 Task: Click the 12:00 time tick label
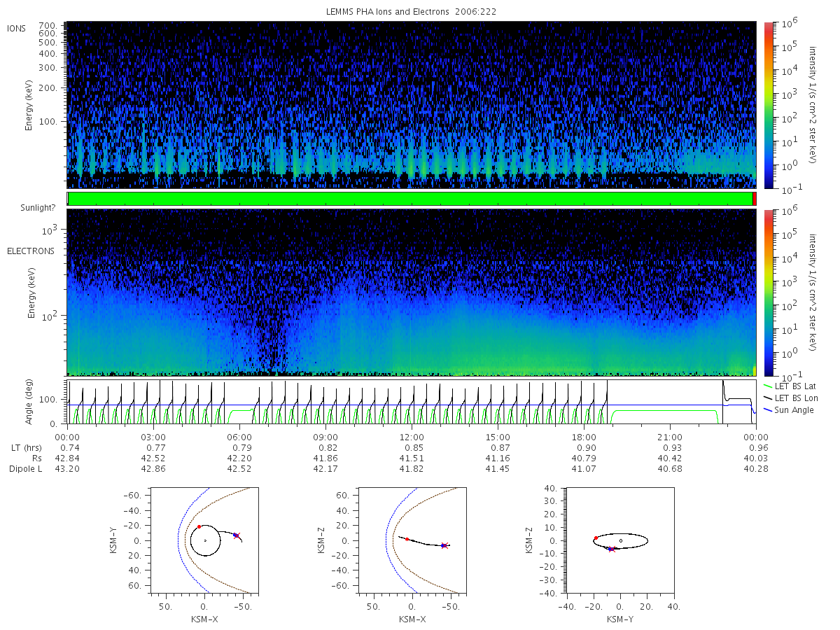(x=412, y=437)
